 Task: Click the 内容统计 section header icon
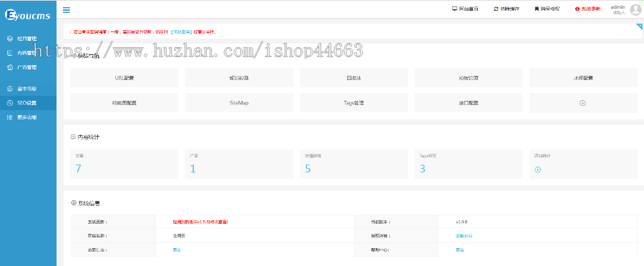click(73, 137)
